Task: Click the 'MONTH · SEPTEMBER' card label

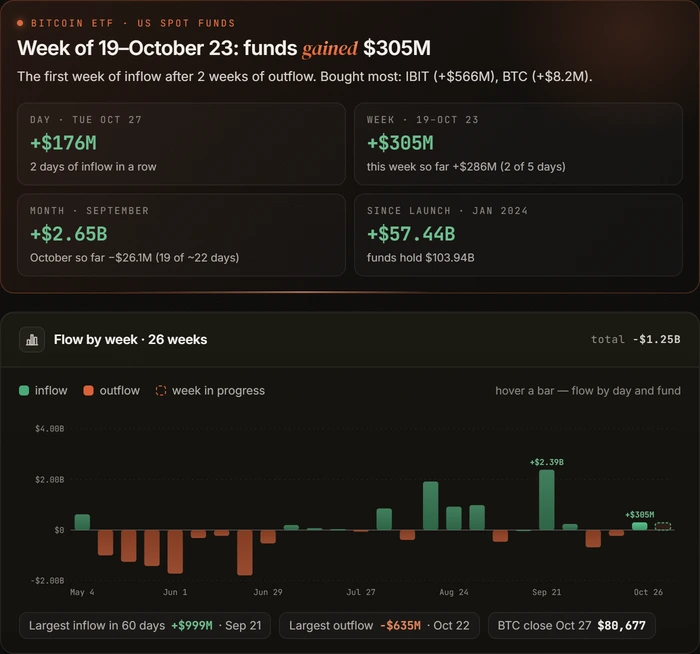Action: click(89, 211)
